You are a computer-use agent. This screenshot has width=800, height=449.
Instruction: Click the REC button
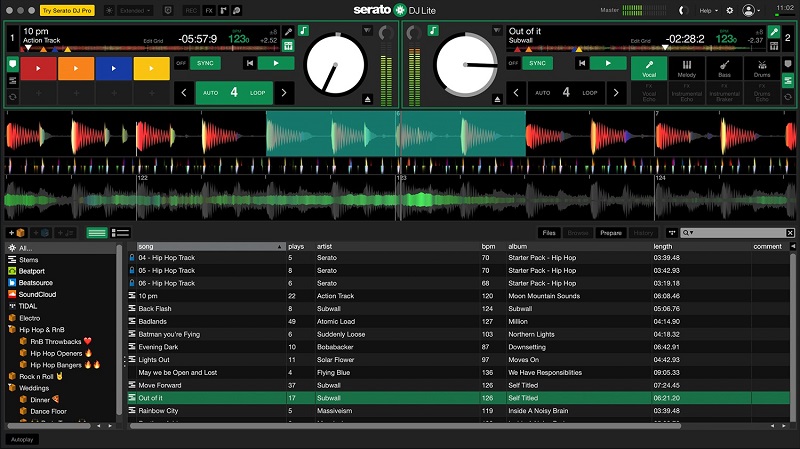[191, 10]
